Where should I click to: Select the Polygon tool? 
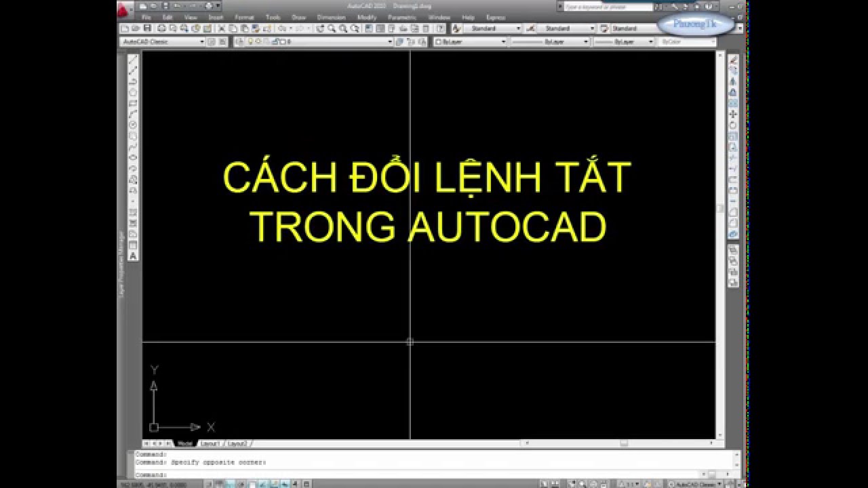click(x=133, y=92)
